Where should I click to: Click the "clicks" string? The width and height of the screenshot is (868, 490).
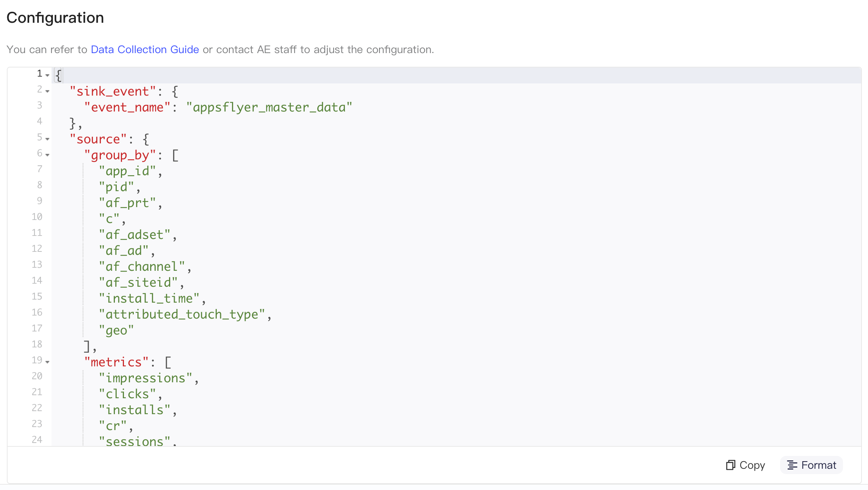click(x=127, y=394)
